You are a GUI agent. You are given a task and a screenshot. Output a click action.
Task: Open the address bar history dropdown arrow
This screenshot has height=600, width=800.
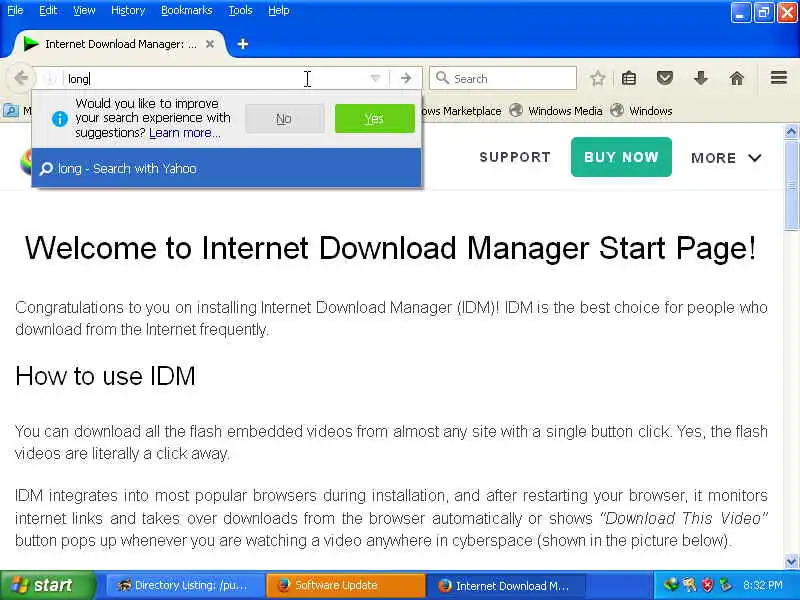tap(375, 79)
